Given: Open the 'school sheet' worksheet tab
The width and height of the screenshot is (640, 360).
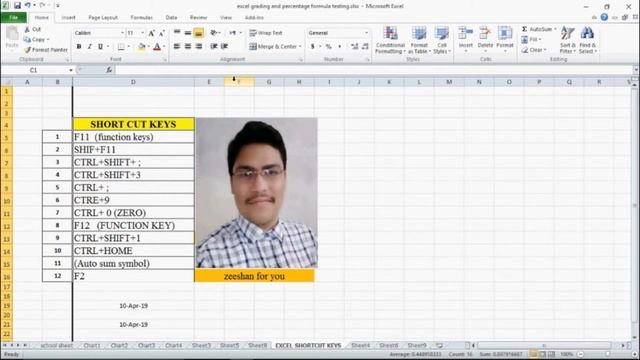Looking at the screenshot, I should pos(56,345).
